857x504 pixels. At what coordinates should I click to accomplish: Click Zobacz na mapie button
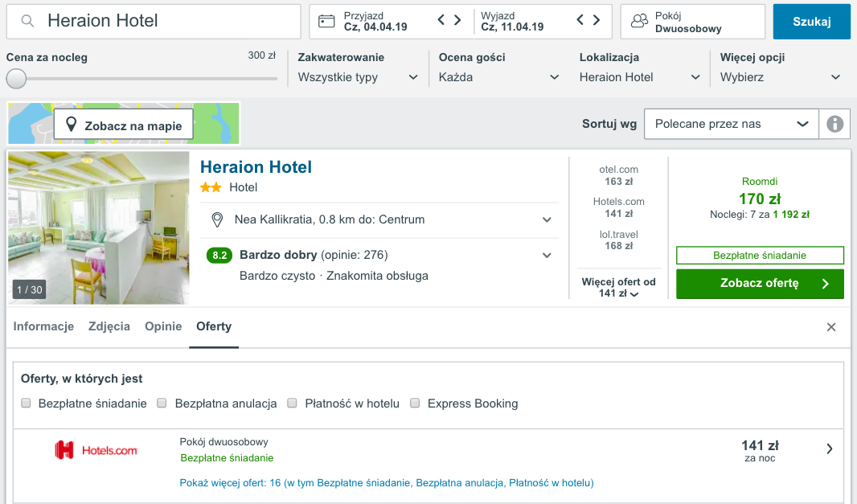(124, 125)
